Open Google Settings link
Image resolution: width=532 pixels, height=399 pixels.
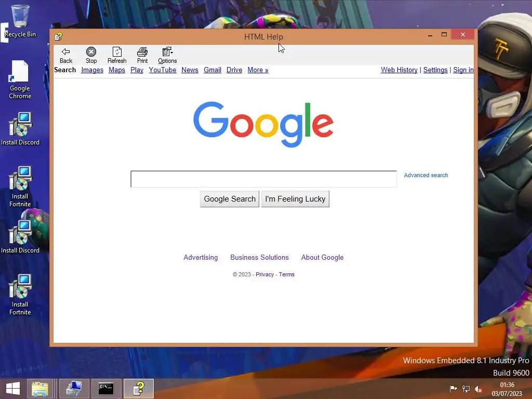coord(435,70)
